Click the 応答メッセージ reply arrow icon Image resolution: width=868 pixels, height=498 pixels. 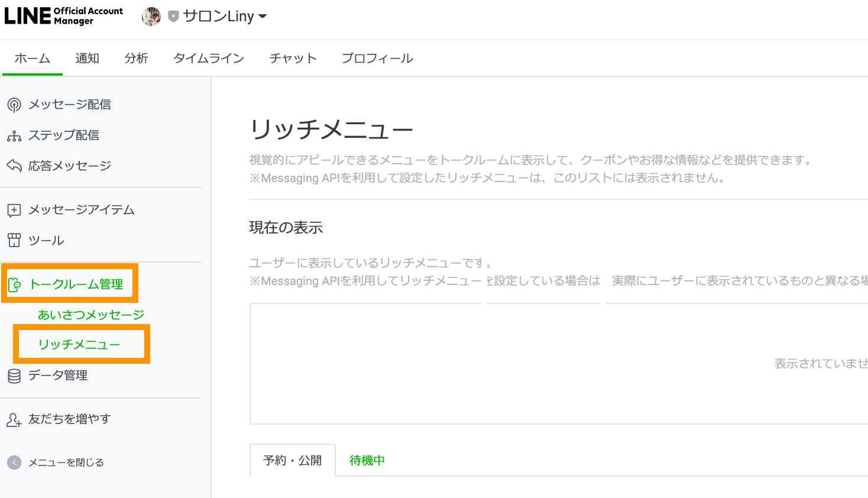click(14, 166)
